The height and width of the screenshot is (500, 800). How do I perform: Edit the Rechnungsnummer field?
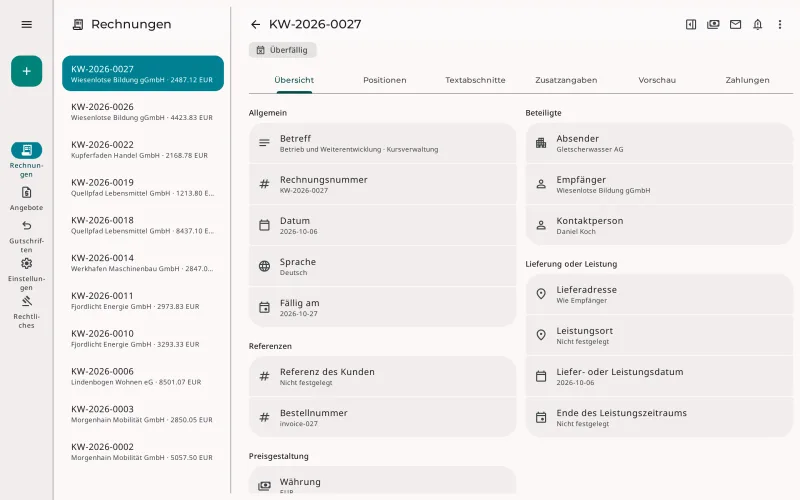coord(383,184)
